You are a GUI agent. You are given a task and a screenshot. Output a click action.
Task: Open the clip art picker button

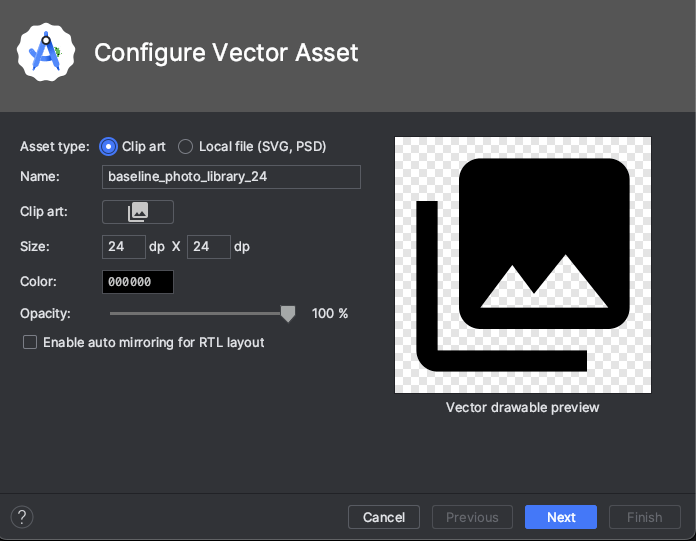138,212
